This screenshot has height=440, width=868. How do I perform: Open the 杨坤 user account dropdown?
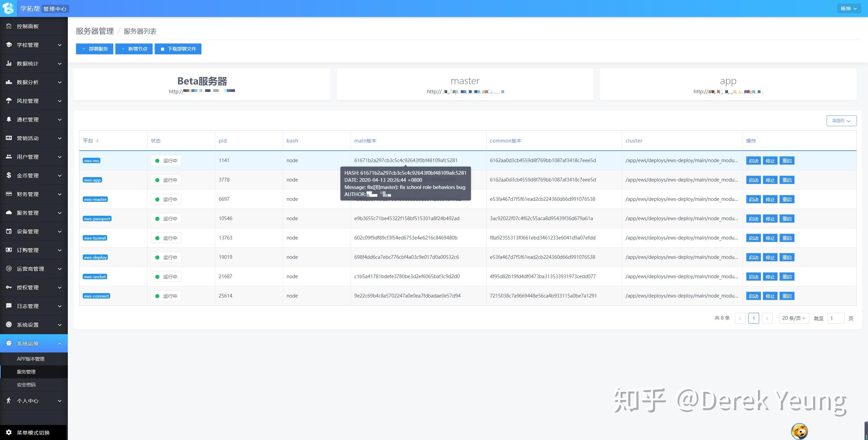(x=849, y=8)
